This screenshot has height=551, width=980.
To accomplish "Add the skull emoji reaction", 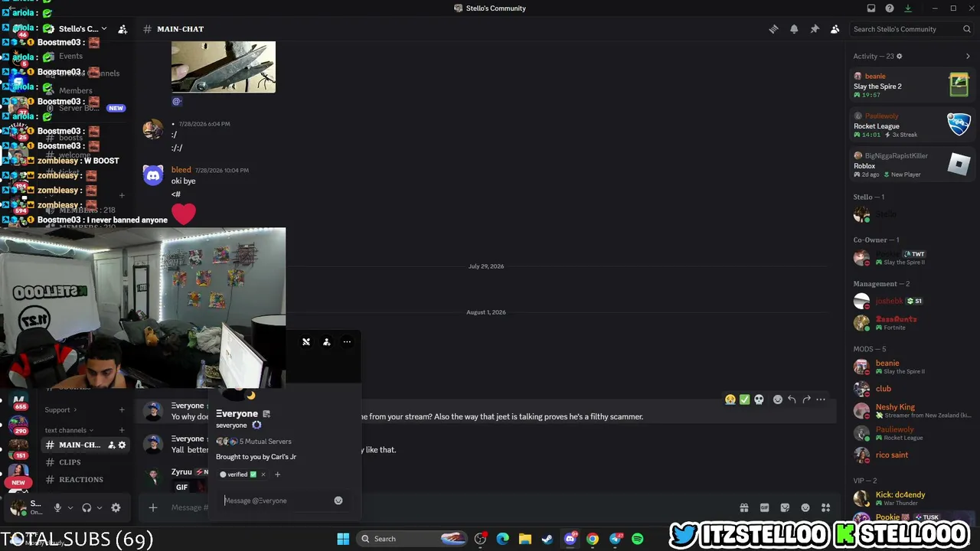I will coord(759,399).
